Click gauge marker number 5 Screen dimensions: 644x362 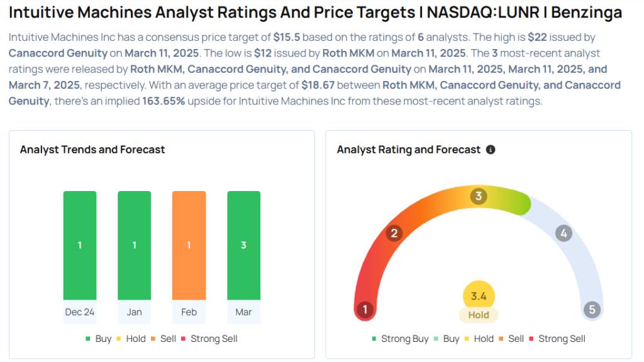click(592, 309)
